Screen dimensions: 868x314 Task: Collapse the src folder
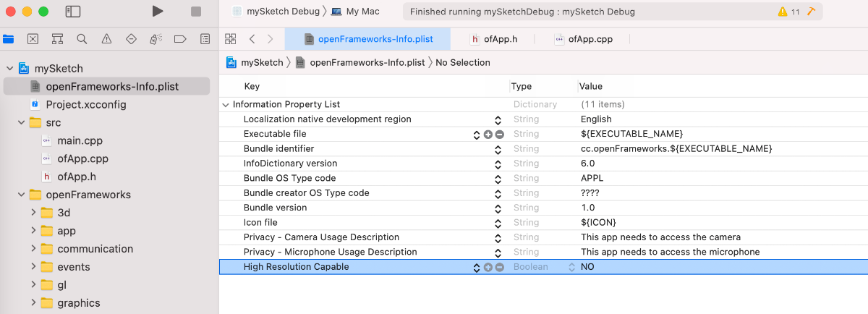(21, 122)
